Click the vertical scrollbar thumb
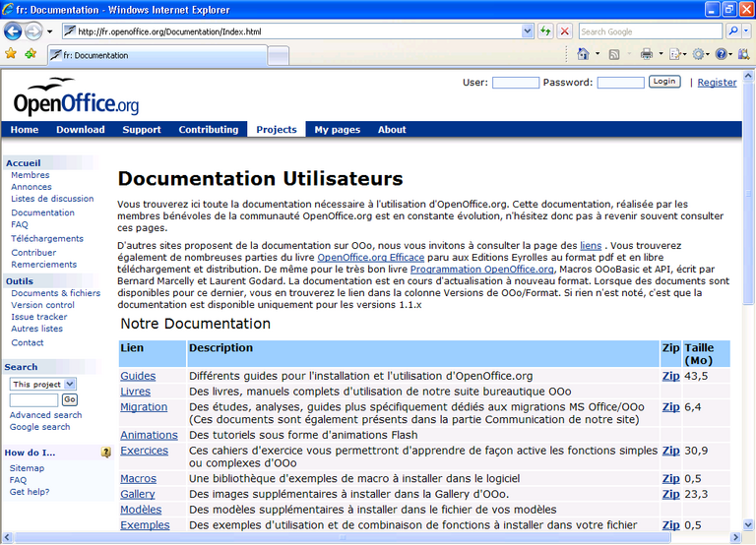The height and width of the screenshot is (545, 756). tap(748, 193)
